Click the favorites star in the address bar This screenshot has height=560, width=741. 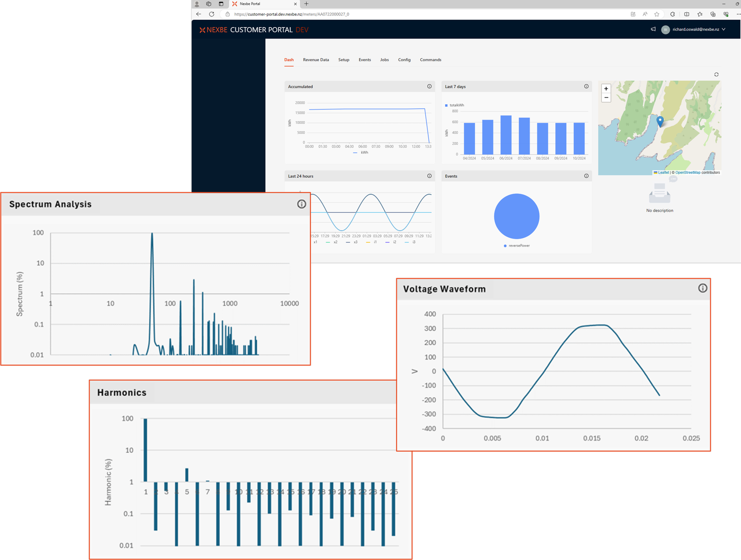pos(657,14)
